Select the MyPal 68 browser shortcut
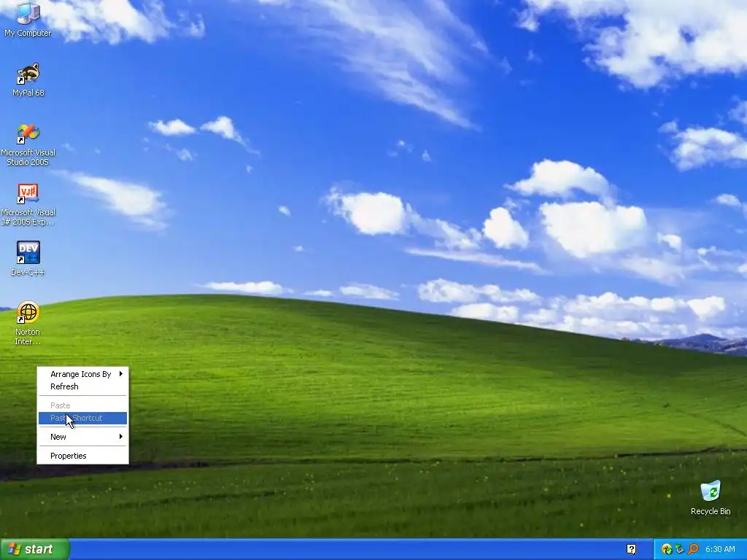 click(x=28, y=79)
